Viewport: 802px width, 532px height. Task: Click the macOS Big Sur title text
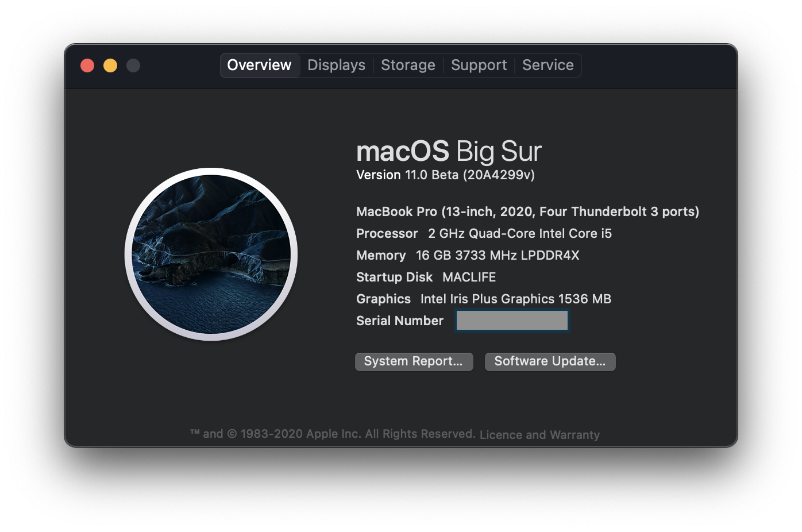(449, 151)
